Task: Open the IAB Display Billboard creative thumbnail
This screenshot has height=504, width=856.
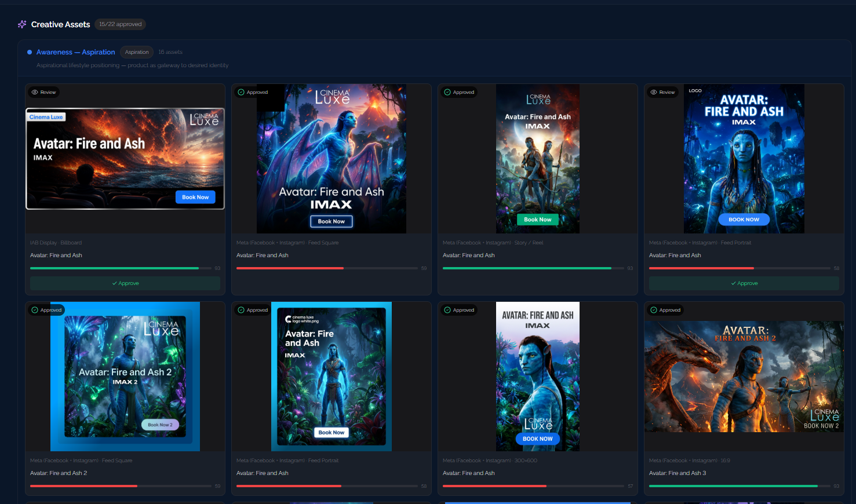Action: [x=125, y=159]
